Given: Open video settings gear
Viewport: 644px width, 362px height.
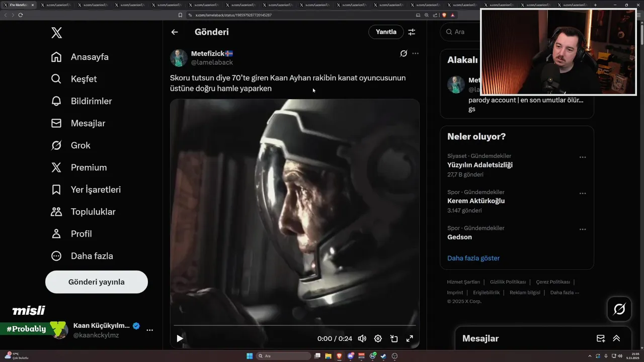Looking at the screenshot, I should click(x=378, y=338).
